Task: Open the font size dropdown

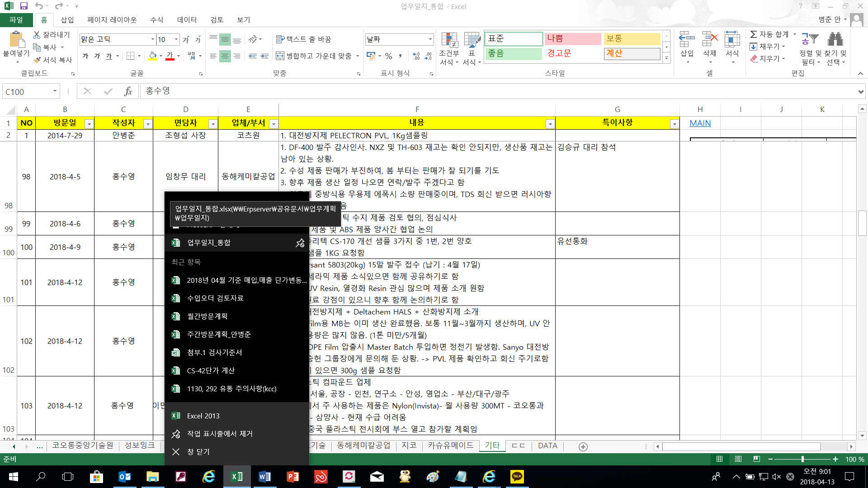Action: coord(176,39)
